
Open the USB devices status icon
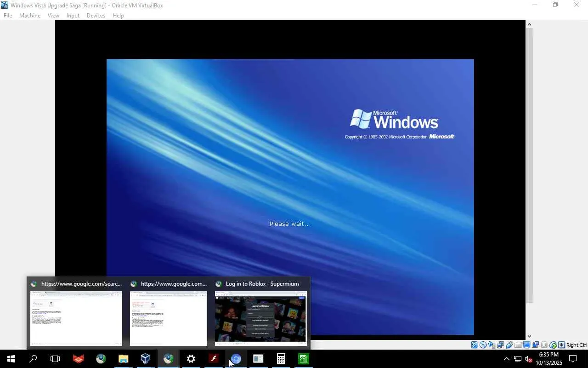tap(509, 345)
